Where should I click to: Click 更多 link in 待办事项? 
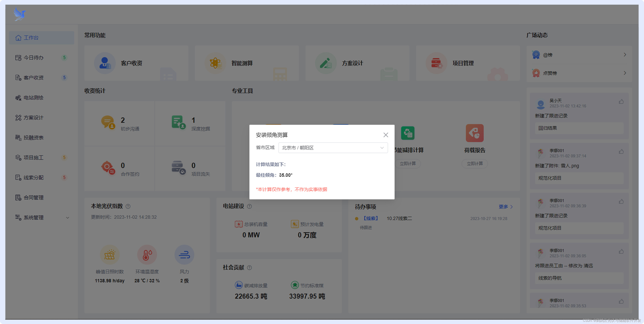[506, 207]
